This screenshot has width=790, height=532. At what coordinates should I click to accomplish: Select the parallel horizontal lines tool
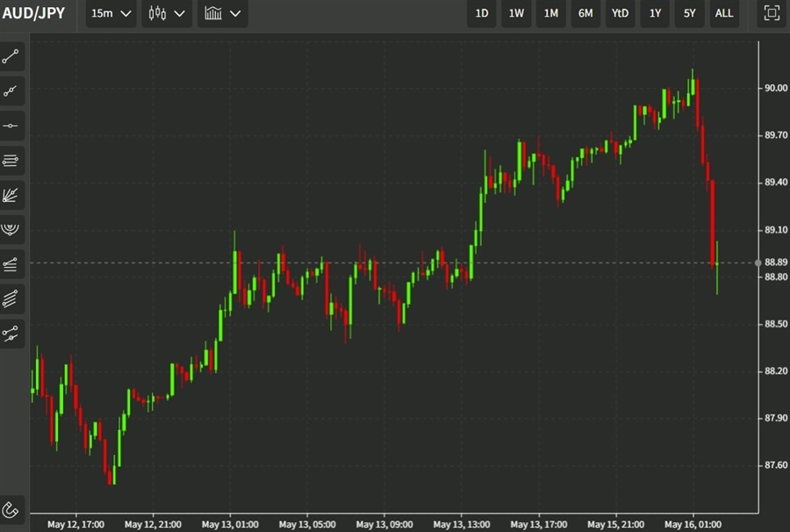pyautogui.click(x=11, y=161)
